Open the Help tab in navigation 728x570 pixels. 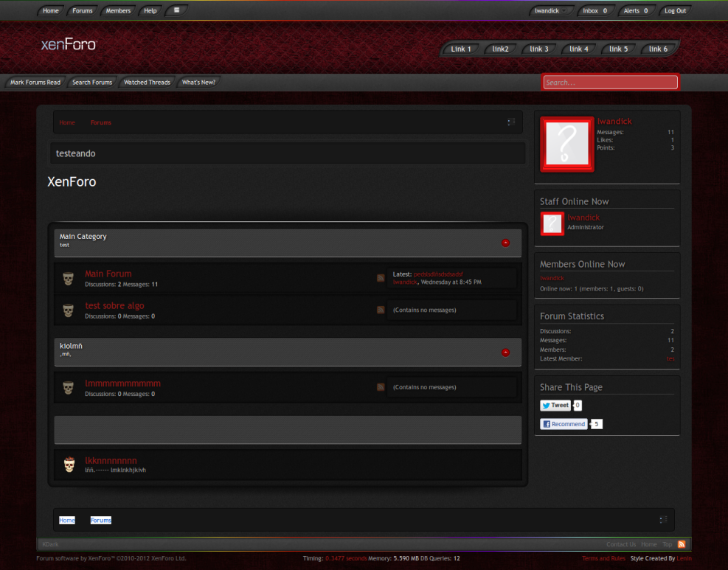pyautogui.click(x=150, y=11)
